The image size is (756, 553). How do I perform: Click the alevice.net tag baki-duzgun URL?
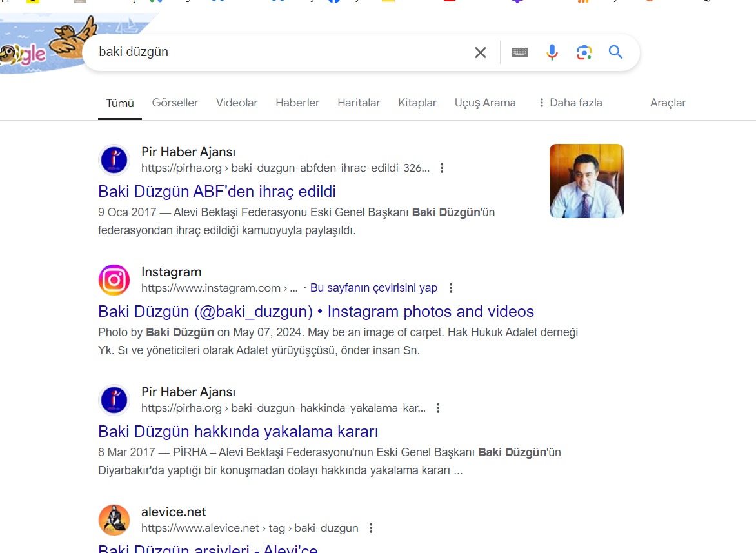tap(250, 528)
